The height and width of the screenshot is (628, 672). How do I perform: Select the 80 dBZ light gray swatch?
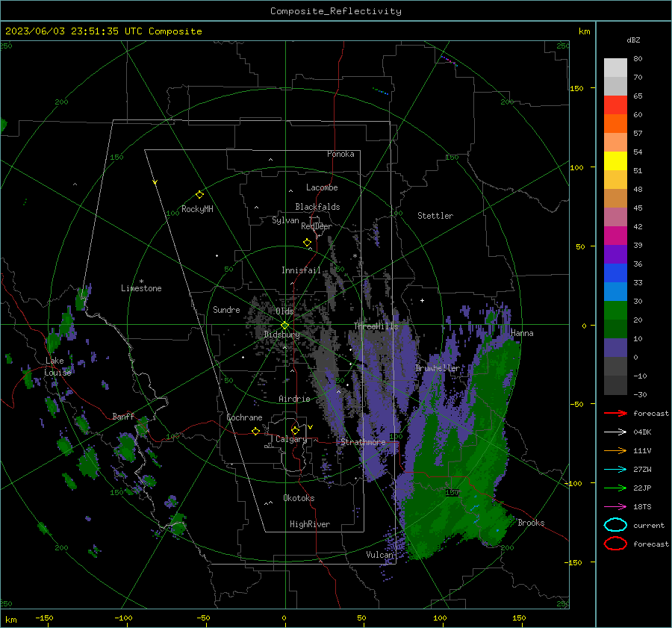point(615,68)
